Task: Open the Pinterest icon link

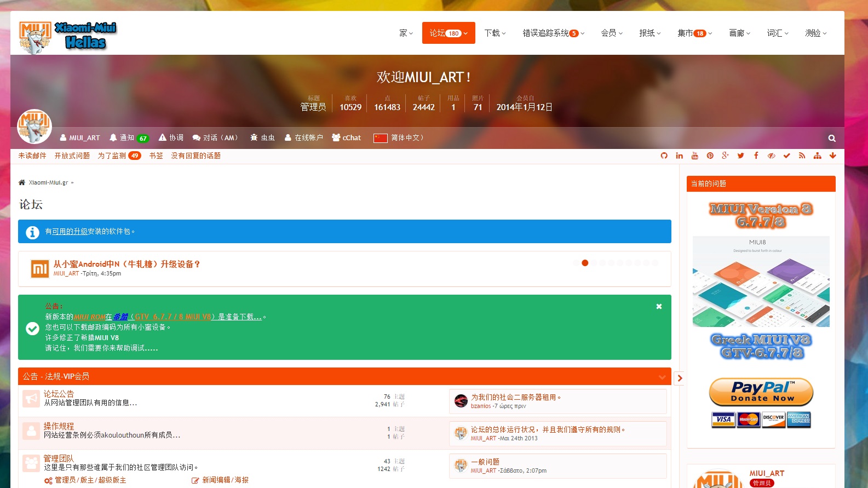Action: tap(710, 156)
